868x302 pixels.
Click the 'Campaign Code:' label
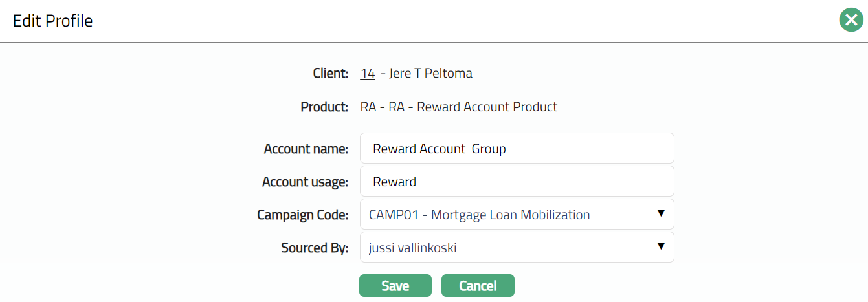click(x=302, y=215)
